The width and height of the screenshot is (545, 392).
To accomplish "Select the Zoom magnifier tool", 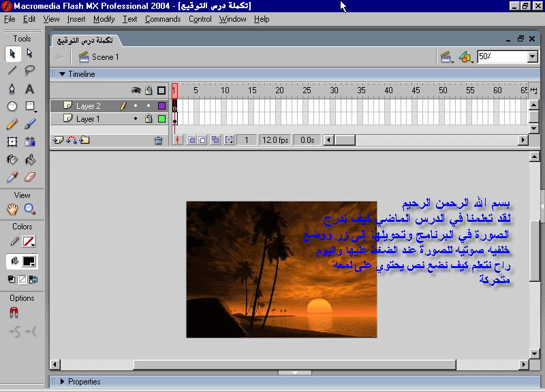I will point(30,209).
